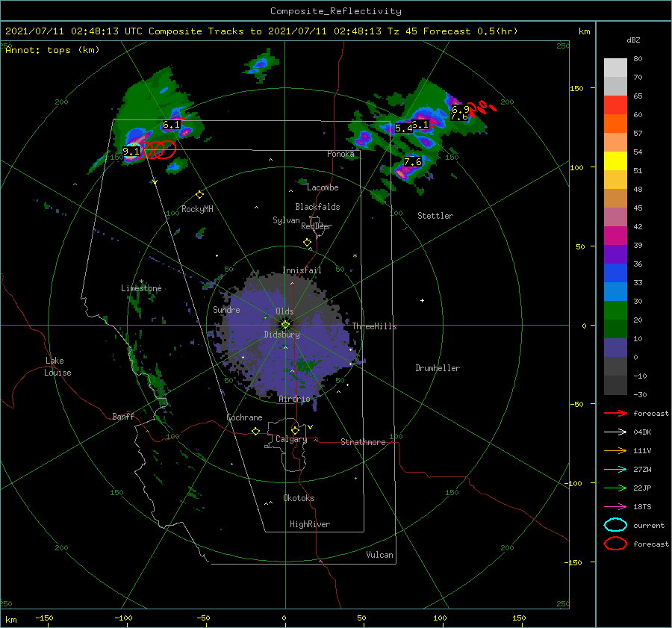This screenshot has height=628, width=672.
Task: Click the Didsbury town label
Action: (x=281, y=335)
